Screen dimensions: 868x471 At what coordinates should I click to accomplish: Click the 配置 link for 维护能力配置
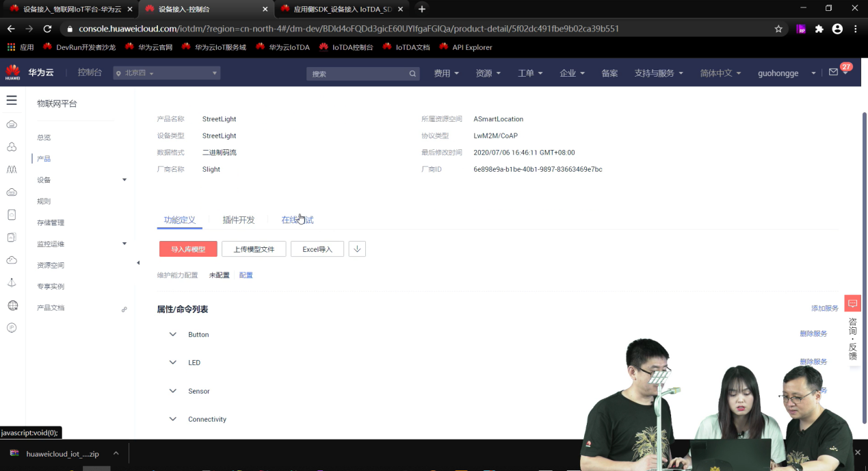pyautogui.click(x=246, y=275)
